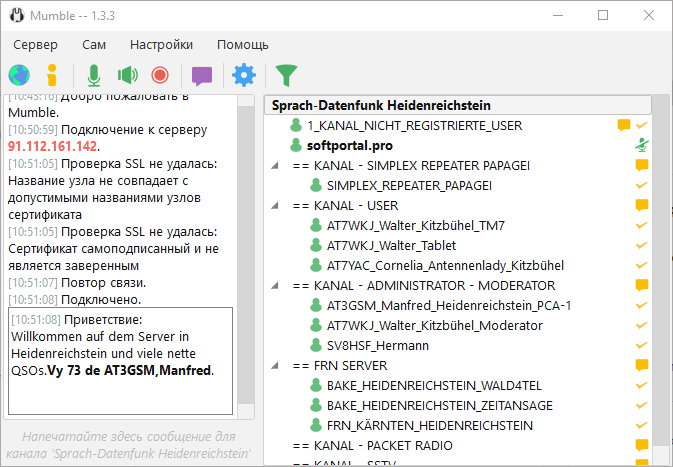Viewport: 673px width, 467px height.
Task: Click the authenticated checkmark on 1_KANAL_NICHT_REGISTRIERTE_USER row
Action: pyautogui.click(x=642, y=125)
